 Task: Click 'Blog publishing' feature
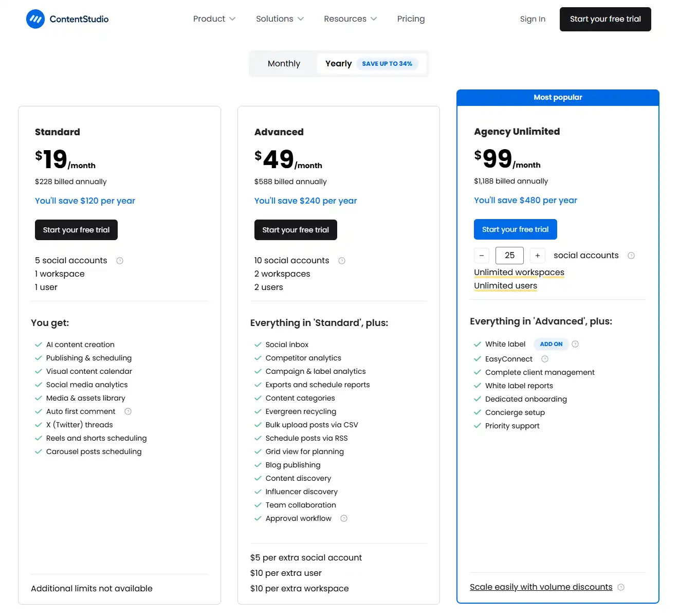click(293, 465)
